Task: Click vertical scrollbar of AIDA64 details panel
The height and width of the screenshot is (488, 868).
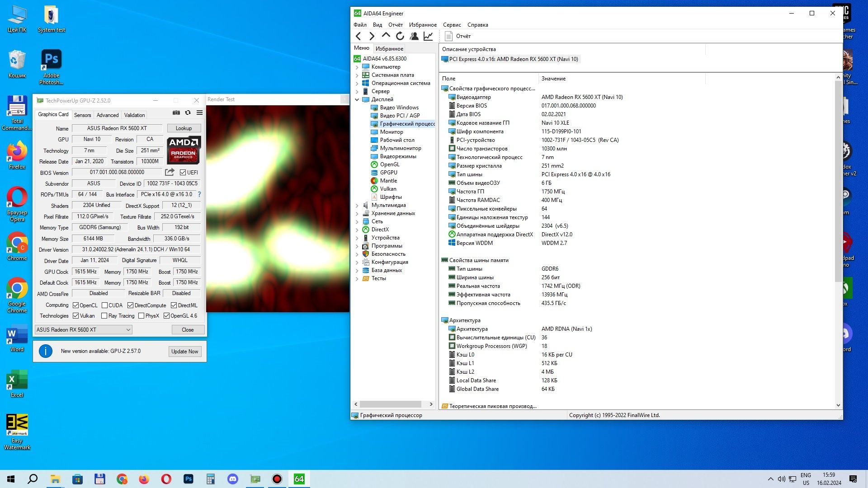Action: tap(838, 181)
